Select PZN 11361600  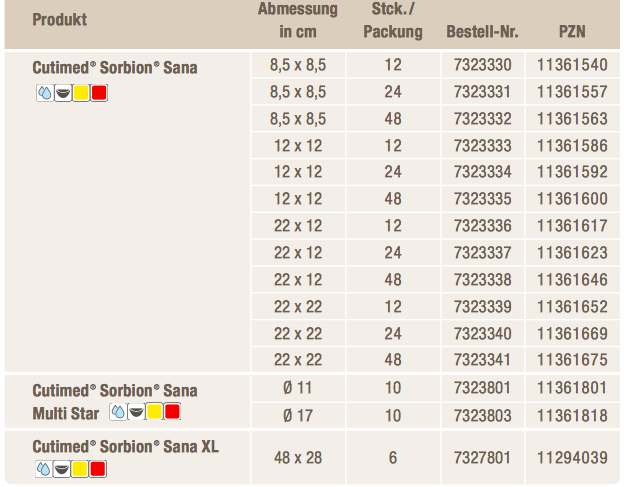coord(572,199)
